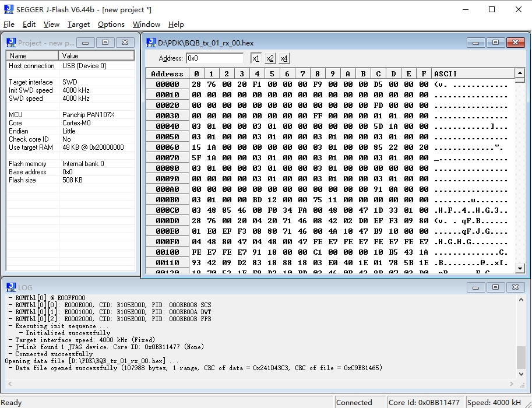Click the Address input field
This screenshot has height=408, width=532.
[215, 58]
